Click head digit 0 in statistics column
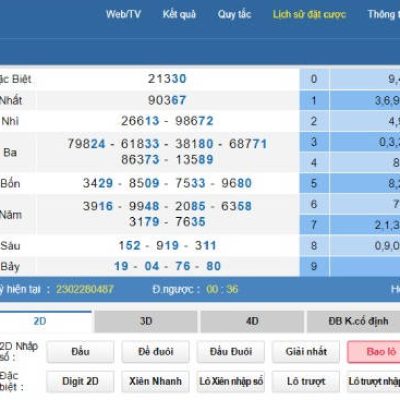The height and width of the screenshot is (400, 400). tap(314, 79)
